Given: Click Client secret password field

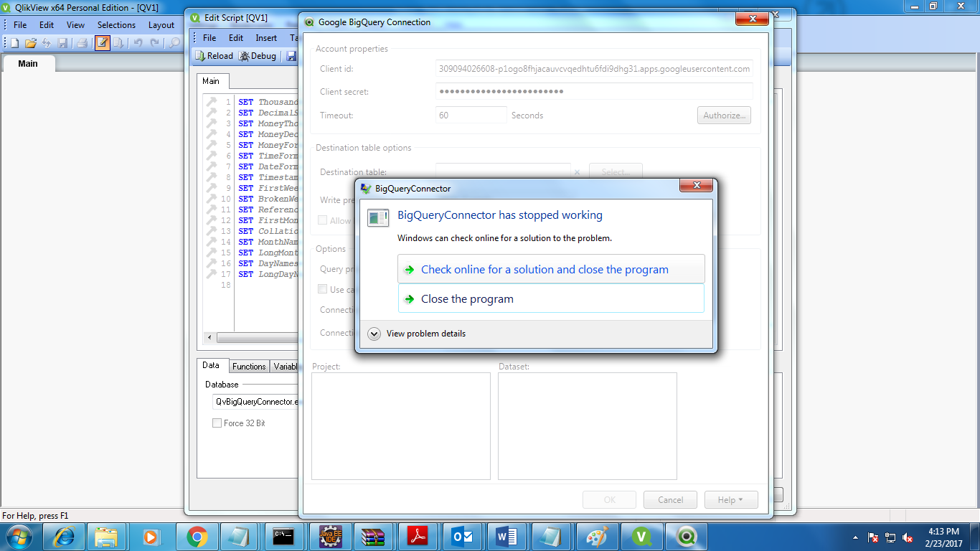Looking at the screenshot, I should coord(594,92).
